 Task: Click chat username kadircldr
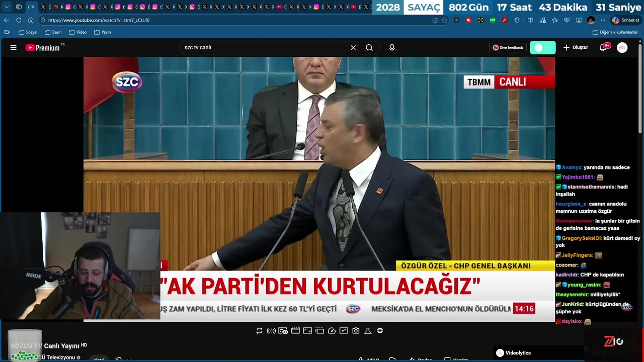coord(567,275)
